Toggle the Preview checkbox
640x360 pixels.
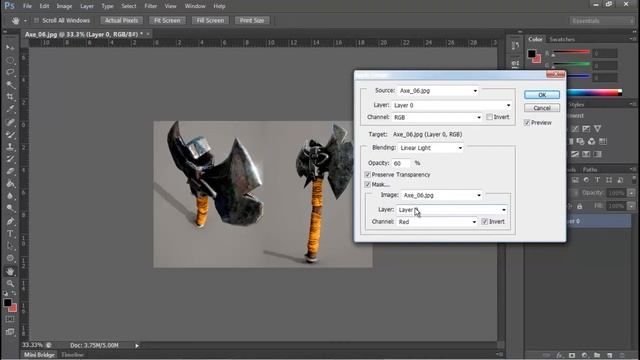tap(527, 122)
